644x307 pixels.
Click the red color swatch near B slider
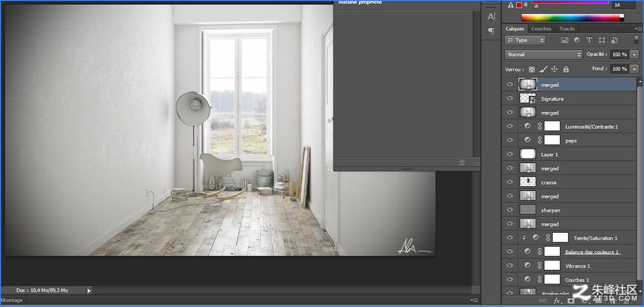click(x=519, y=5)
